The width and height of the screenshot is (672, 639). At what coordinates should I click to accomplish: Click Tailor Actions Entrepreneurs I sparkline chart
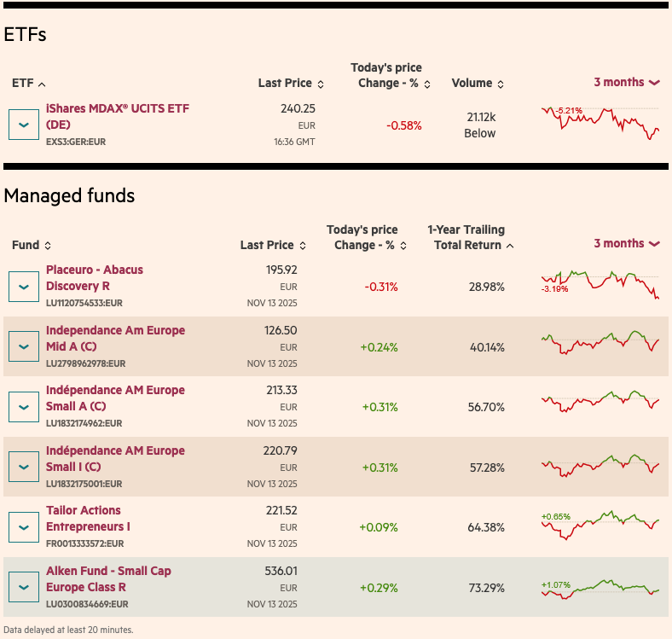point(600,525)
